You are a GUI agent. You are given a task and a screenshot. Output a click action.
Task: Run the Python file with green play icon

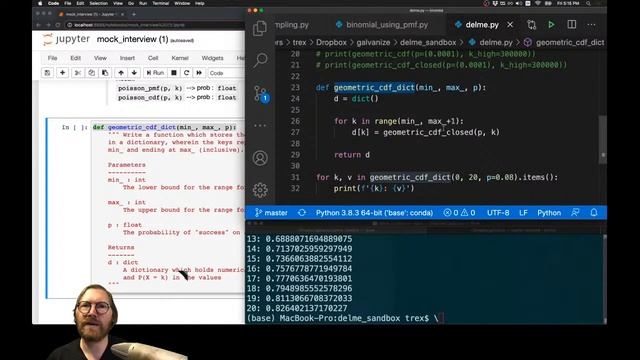[x=551, y=25]
